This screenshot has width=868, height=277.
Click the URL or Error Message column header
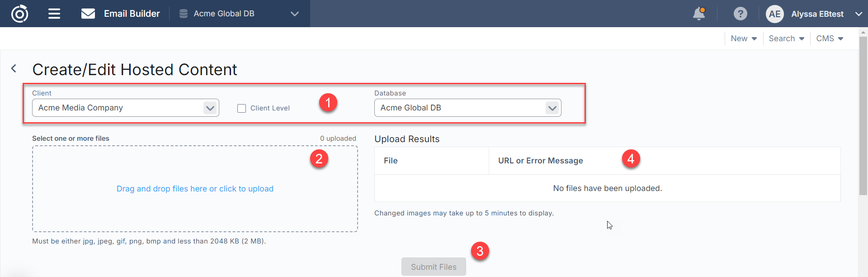tap(540, 161)
